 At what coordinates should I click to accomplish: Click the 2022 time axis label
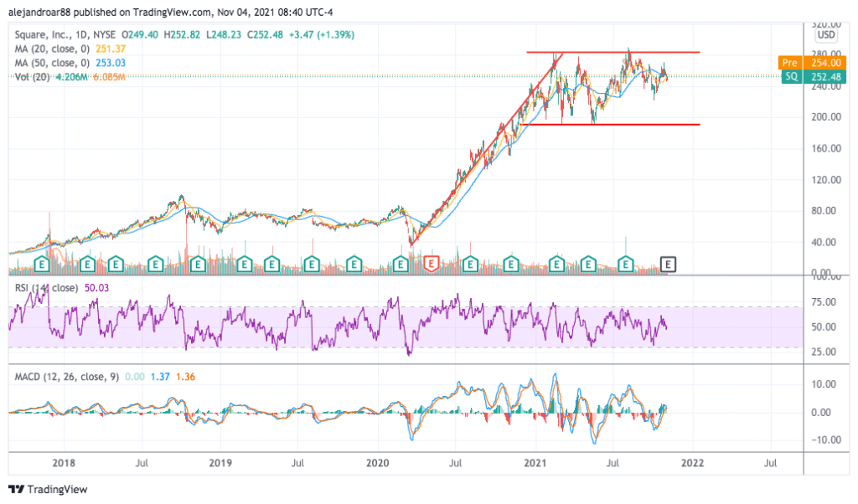coord(692,463)
